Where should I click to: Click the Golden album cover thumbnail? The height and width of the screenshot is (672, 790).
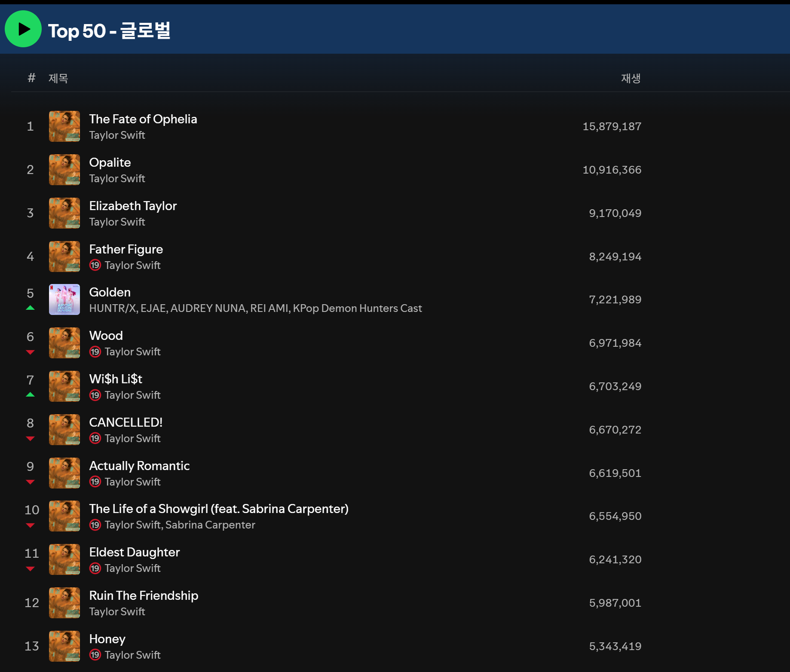click(x=64, y=299)
